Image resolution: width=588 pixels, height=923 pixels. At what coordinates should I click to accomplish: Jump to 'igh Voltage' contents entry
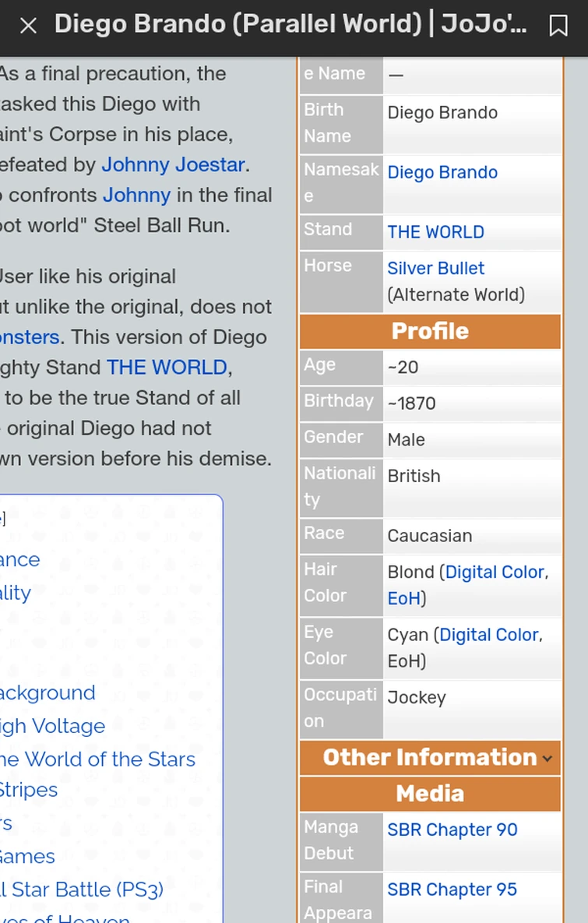click(x=52, y=726)
